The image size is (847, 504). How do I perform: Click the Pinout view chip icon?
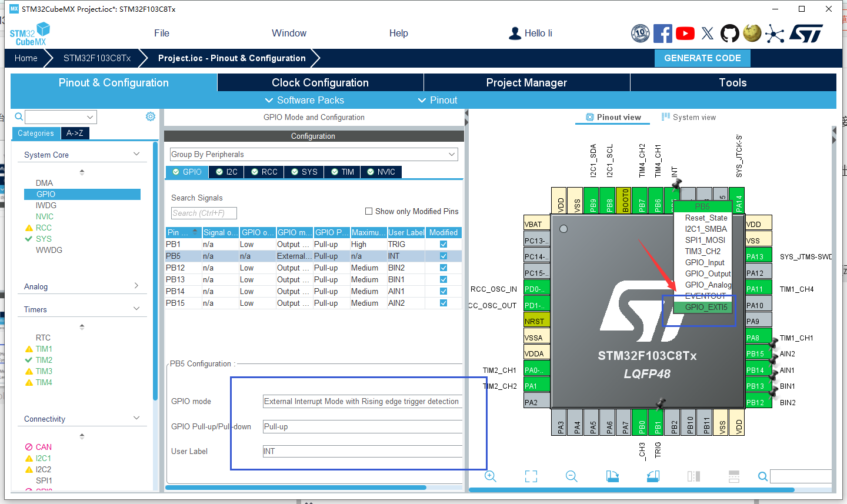(x=590, y=117)
